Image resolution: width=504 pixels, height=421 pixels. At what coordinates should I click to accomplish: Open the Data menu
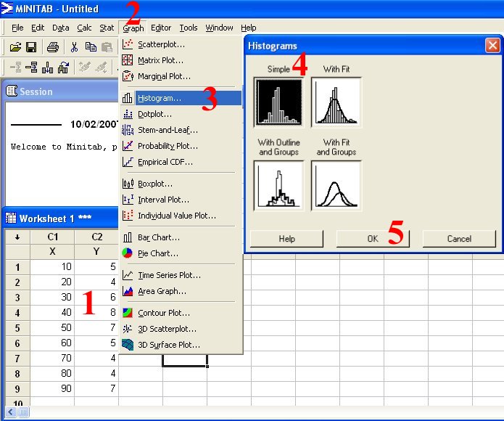coord(61,28)
